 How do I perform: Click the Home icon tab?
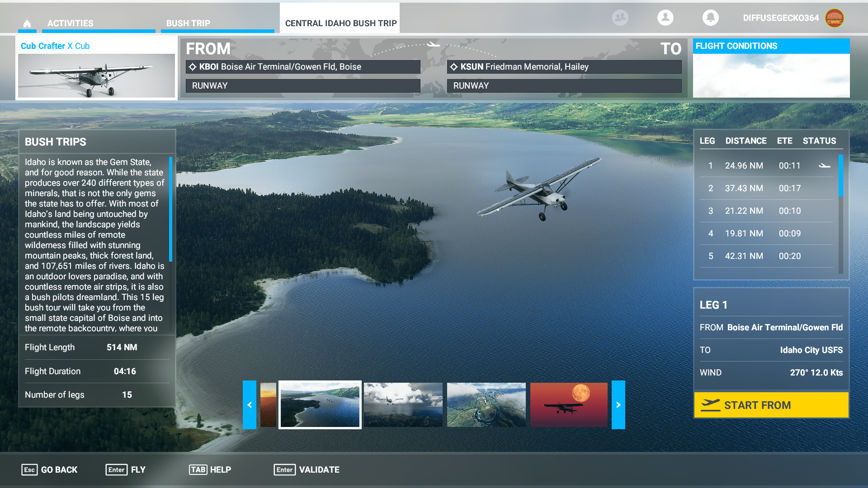point(27,23)
